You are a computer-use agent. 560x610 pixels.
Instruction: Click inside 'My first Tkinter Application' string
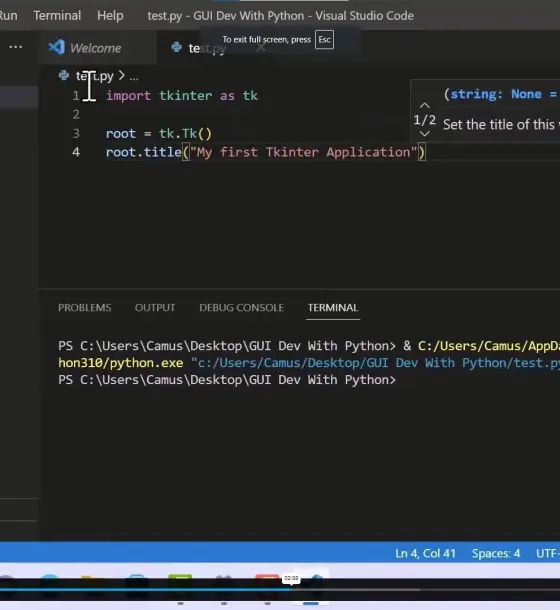point(304,152)
